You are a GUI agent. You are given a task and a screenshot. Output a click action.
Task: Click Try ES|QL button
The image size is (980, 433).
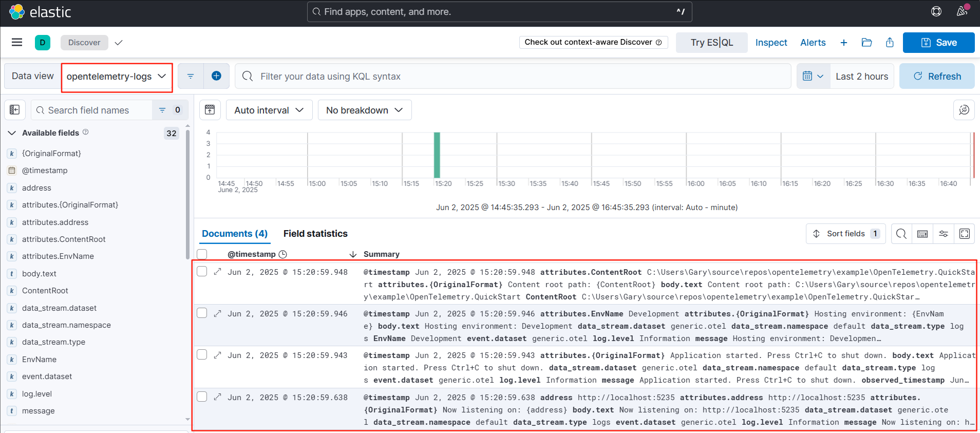click(712, 43)
